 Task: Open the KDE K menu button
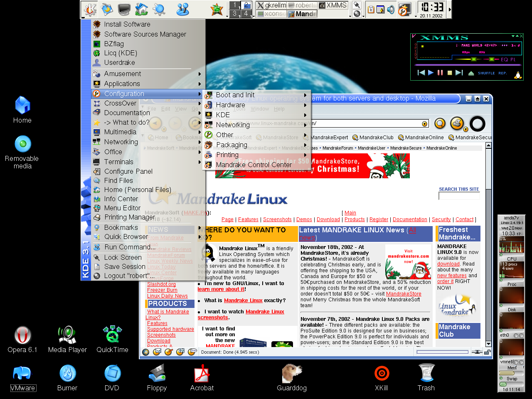coord(90,9)
